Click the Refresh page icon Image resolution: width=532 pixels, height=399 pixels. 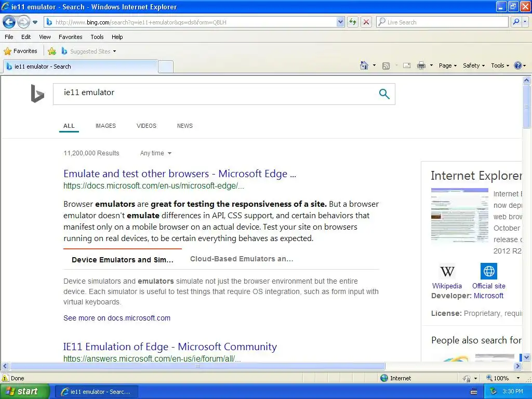coord(353,22)
